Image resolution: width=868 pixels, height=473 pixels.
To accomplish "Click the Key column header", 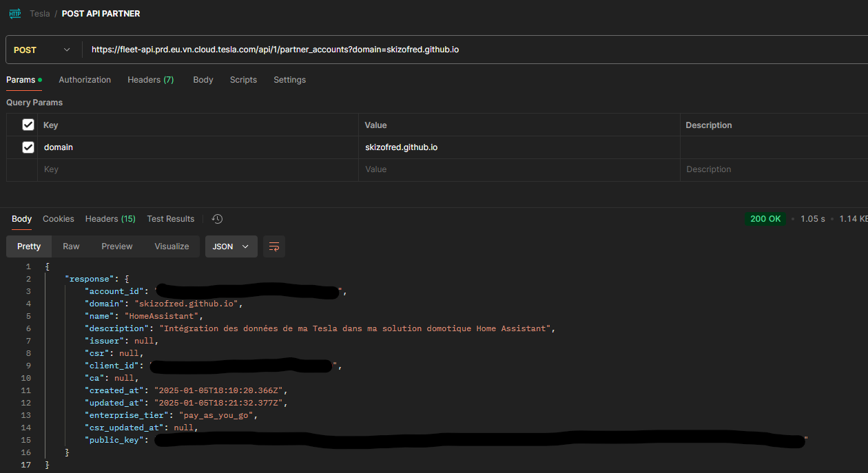I will coord(50,125).
